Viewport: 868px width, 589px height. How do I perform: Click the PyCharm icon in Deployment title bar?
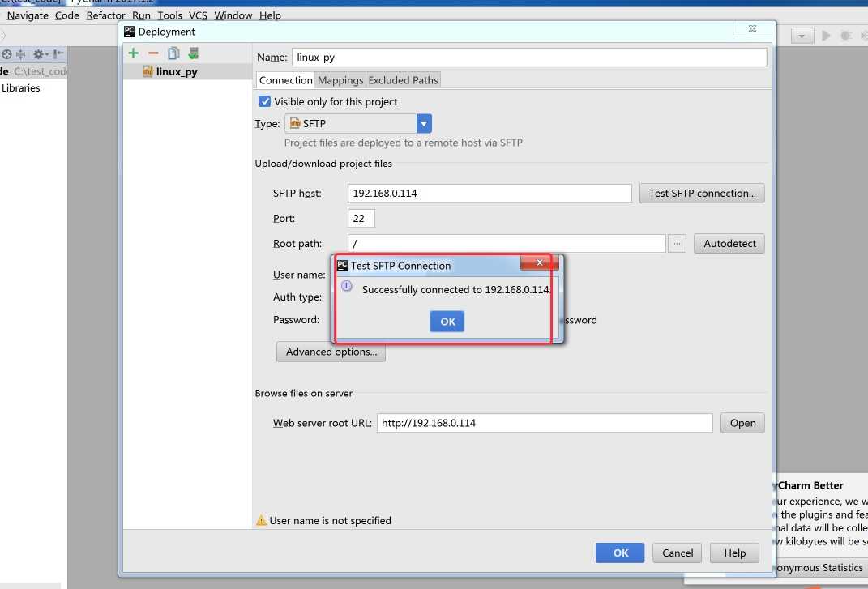pos(130,32)
